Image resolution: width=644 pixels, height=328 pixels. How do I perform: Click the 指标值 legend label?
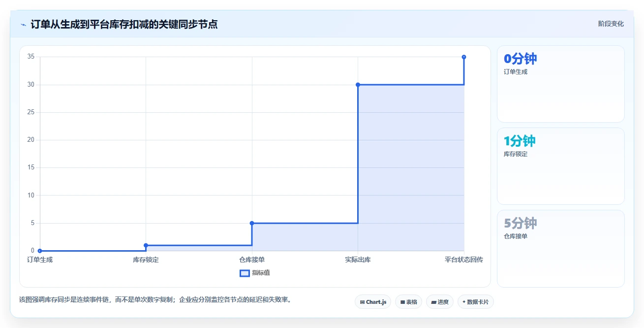point(261,273)
